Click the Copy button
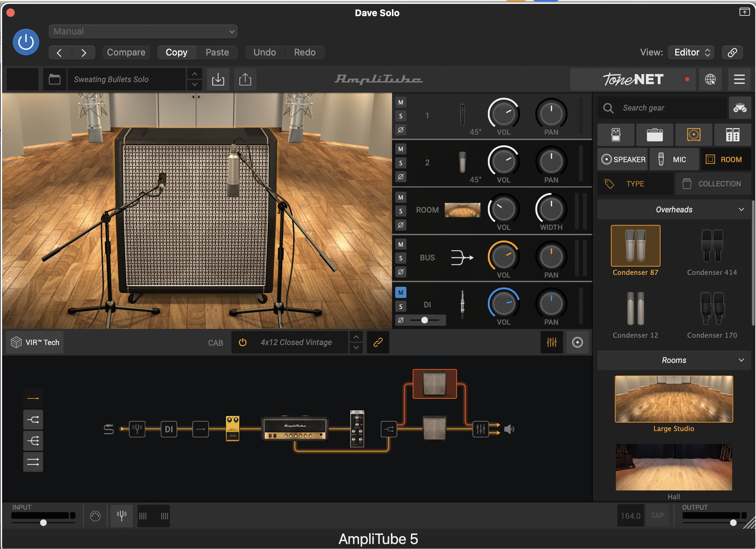The image size is (756, 549). click(177, 52)
